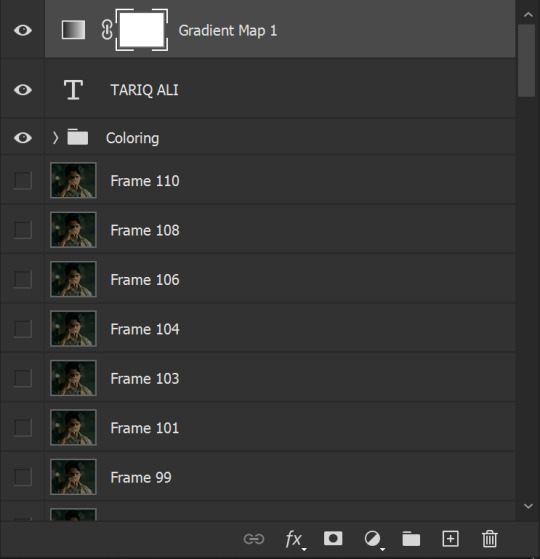
Task: Select Frame 110 layer thumbnail
Action: pos(73,180)
